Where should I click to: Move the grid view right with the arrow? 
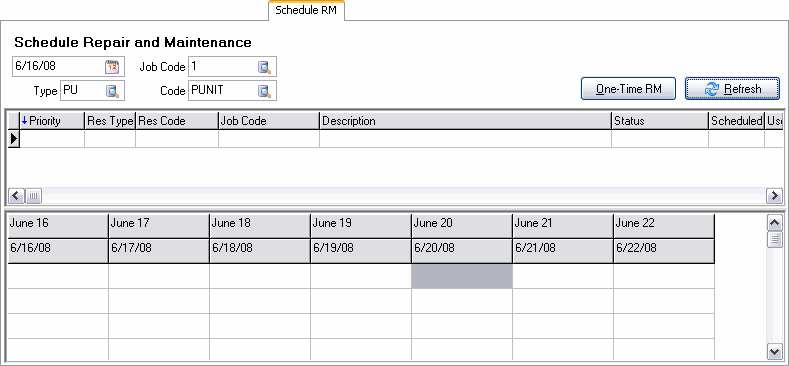click(774, 195)
